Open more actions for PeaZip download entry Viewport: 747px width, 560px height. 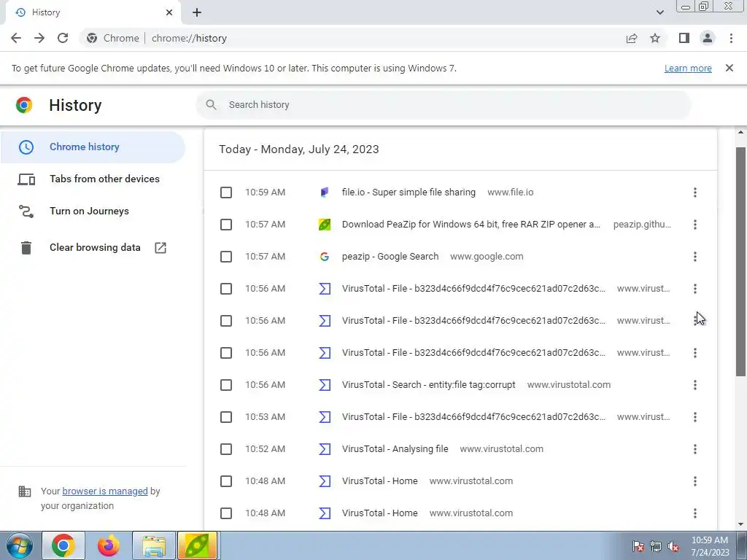(694, 225)
